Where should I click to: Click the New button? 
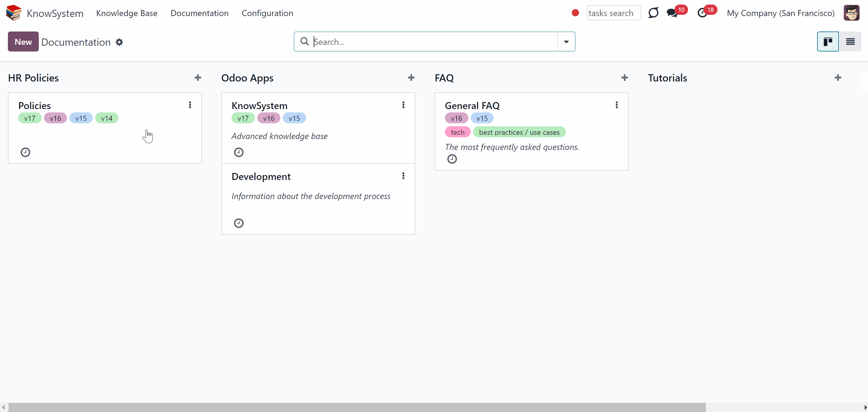23,42
